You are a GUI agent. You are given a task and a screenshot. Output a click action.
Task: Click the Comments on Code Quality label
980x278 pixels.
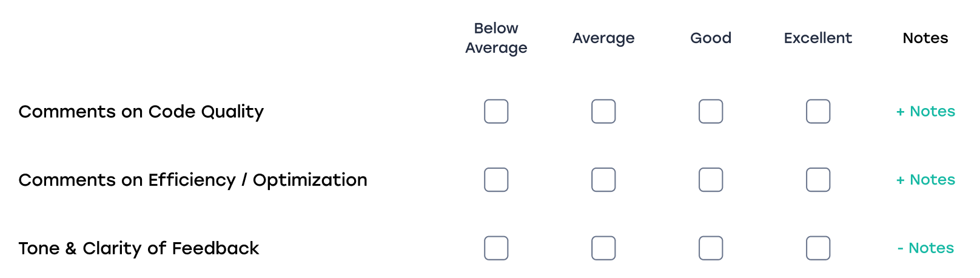(141, 112)
